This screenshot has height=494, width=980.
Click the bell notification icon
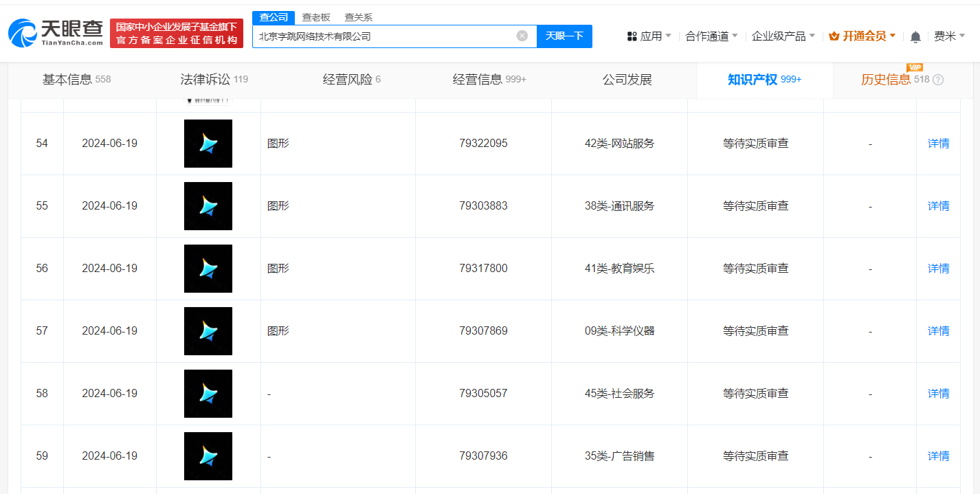pyautogui.click(x=915, y=36)
